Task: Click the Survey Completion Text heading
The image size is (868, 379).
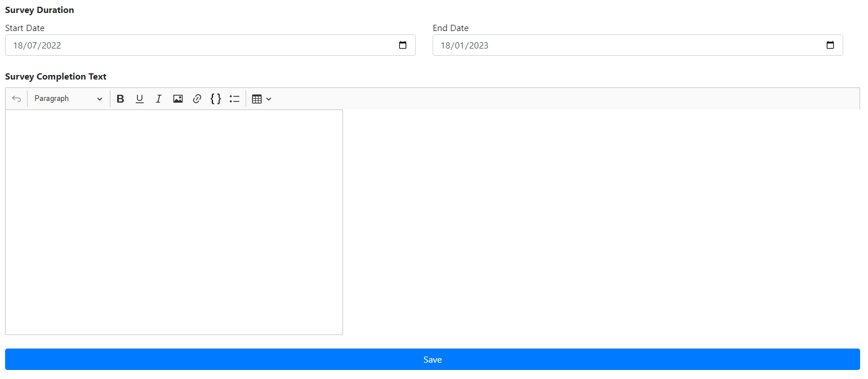Action: click(x=56, y=77)
